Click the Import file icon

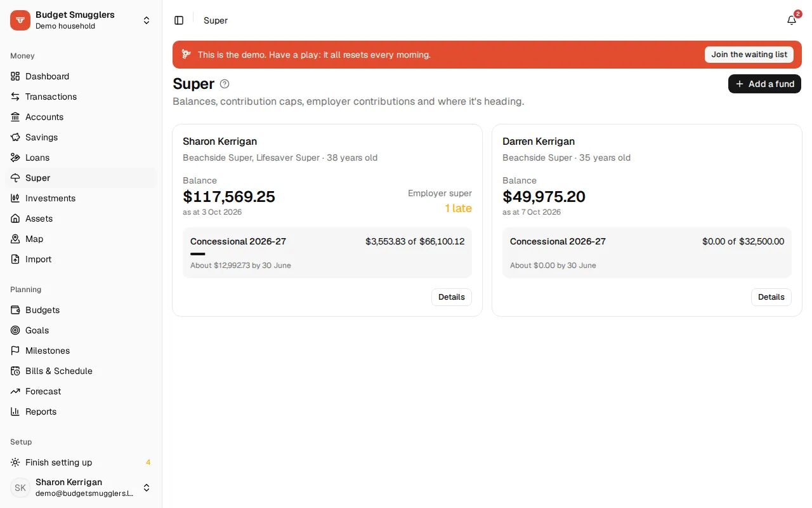click(15, 259)
